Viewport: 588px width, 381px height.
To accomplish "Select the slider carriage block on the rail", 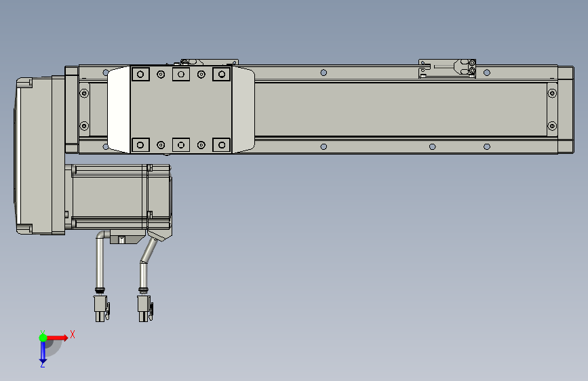I will pos(181,110).
